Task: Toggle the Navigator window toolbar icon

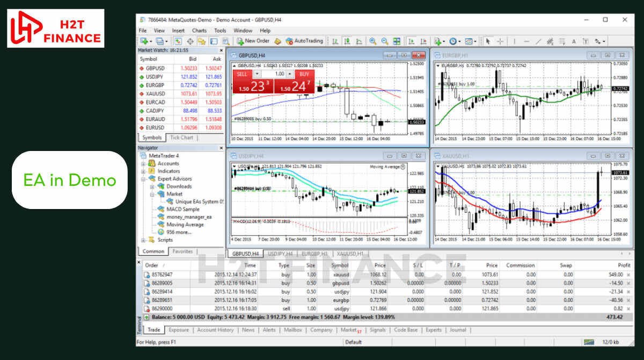Action: point(202,41)
